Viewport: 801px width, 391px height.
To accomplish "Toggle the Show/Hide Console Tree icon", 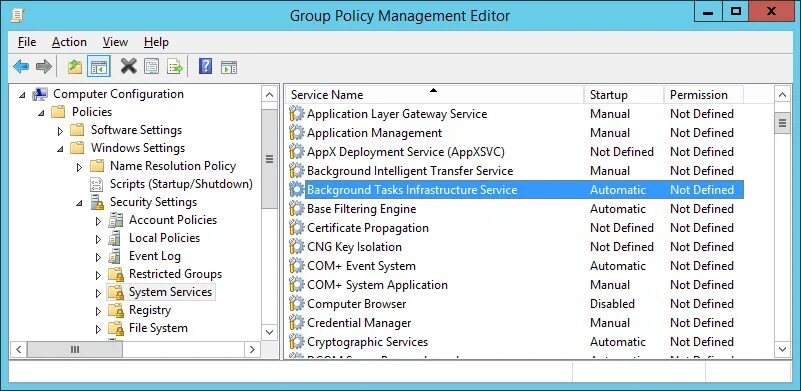I will pyautogui.click(x=99, y=67).
